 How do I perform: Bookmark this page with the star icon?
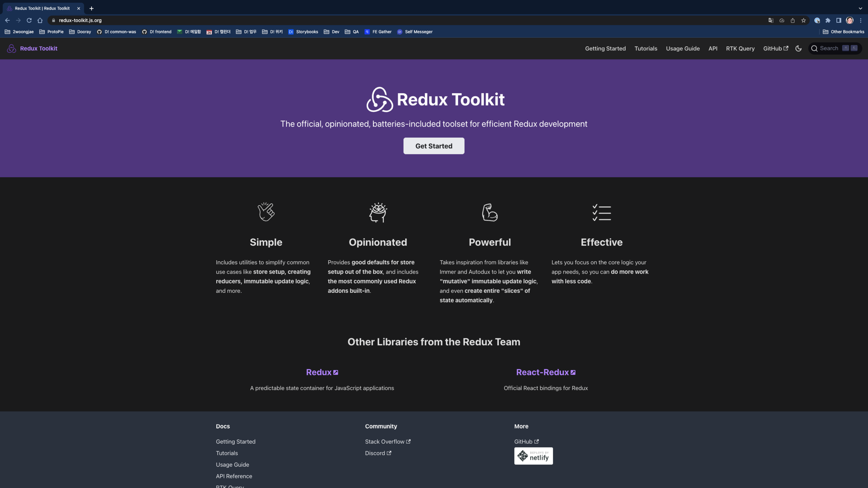[x=804, y=21]
